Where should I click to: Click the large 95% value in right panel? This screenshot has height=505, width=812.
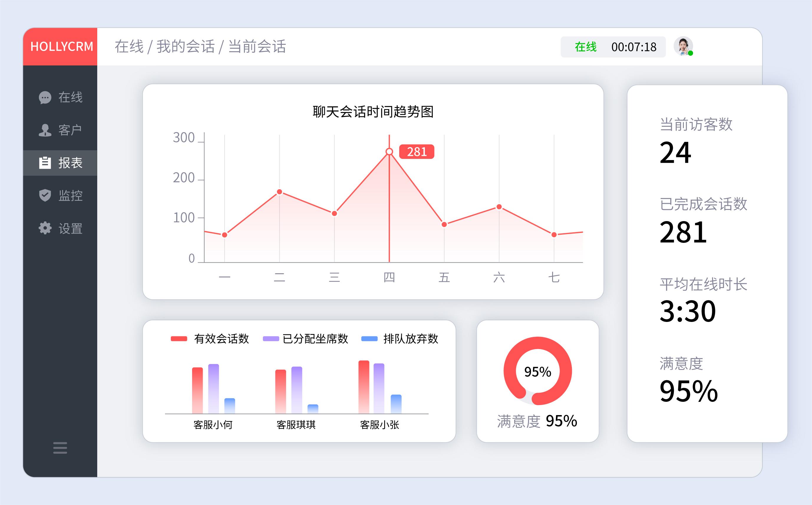point(689,391)
